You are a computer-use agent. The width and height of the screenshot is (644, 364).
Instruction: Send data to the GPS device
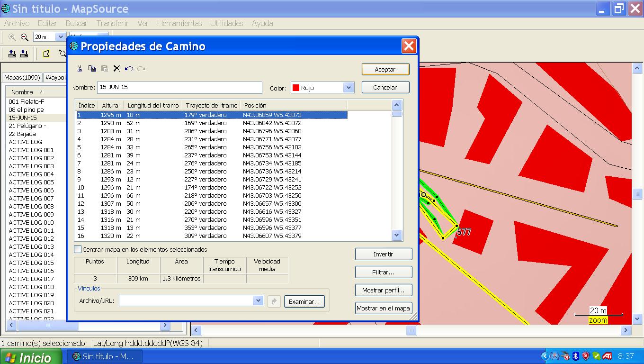click(x=12, y=54)
